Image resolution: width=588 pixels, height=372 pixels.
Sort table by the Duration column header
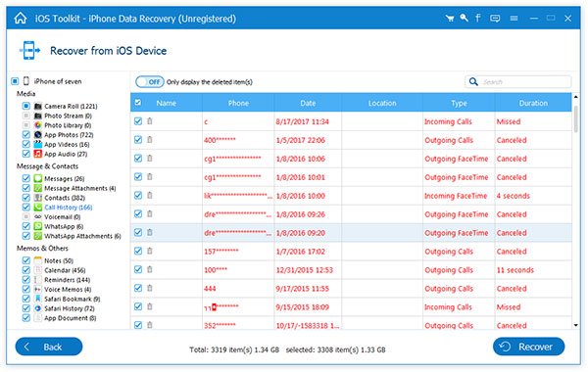(x=533, y=103)
